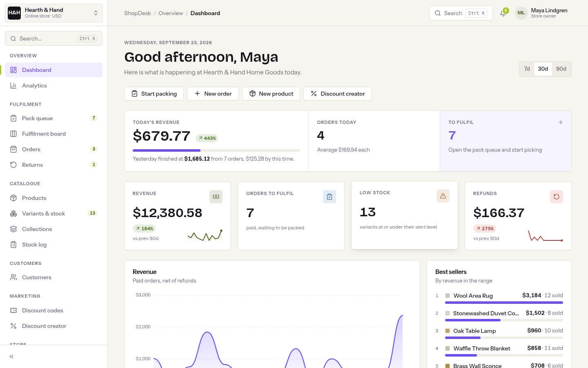Click the Low Stock warning triangle icon

pos(443,196)
